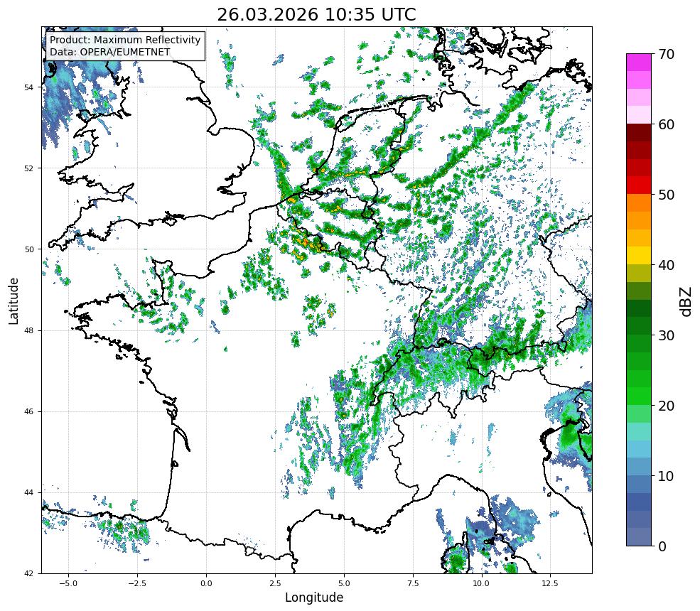
Task: Click the 'Longitude' axis label
Action: 314,598
